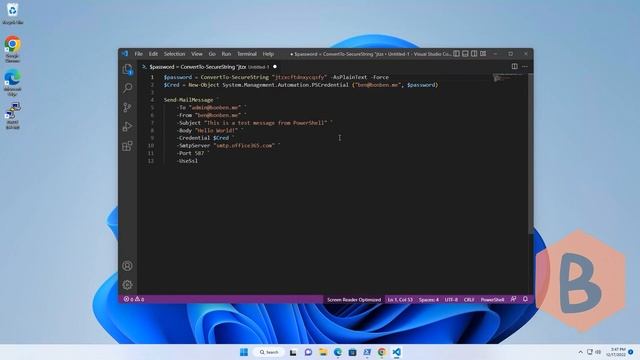640x360 pixels.
Task: Open the View menu
Action: click(x=197, y=54)
